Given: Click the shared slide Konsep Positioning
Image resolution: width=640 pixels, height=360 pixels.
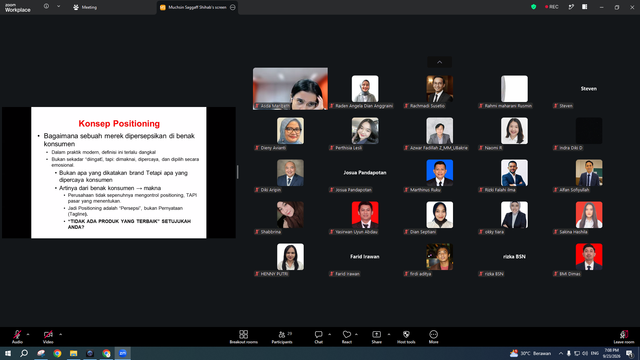Looking at the screenshot, I should 119,173.
